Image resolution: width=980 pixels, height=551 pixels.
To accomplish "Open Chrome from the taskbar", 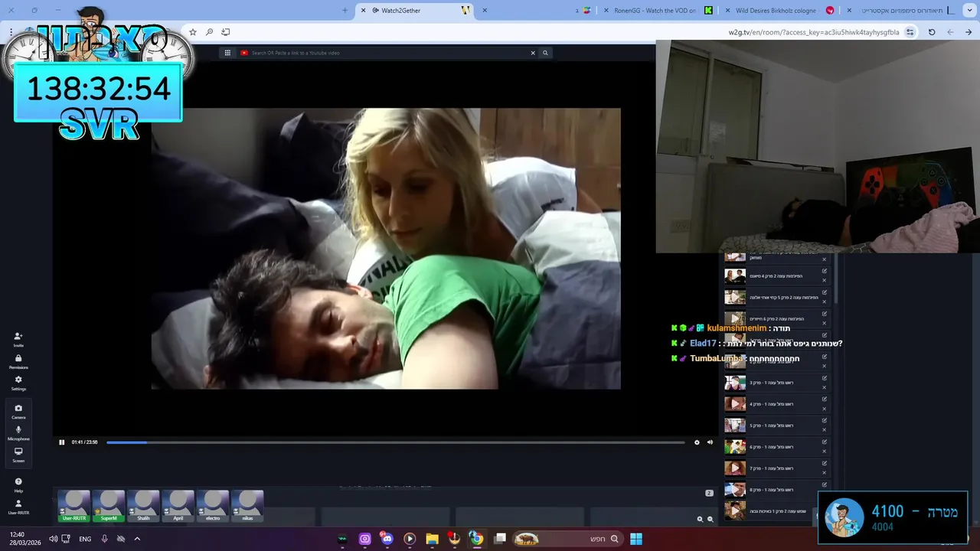I will click(x=476, y=539).
